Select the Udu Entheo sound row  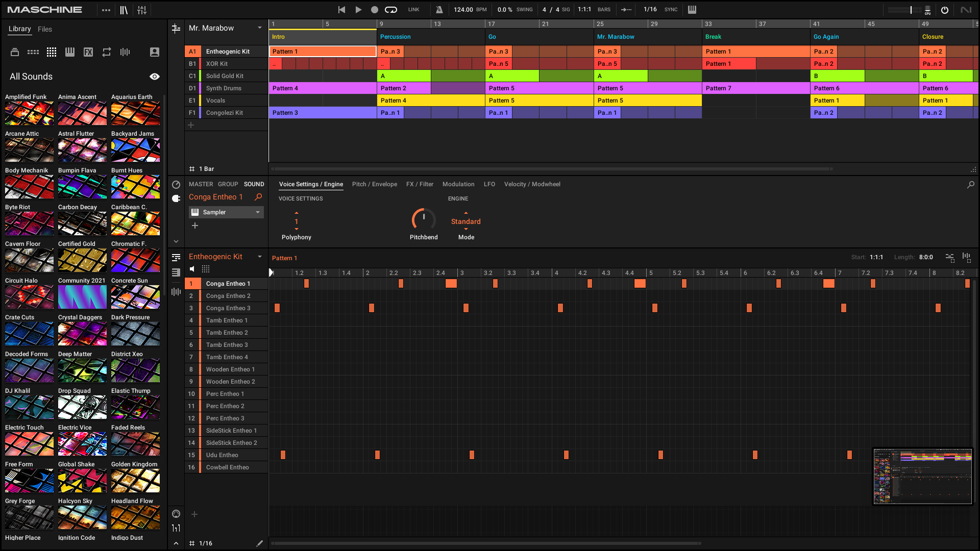(x=226, y=455)
